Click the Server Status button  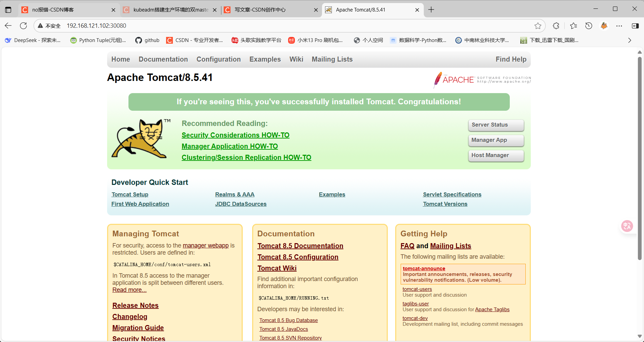click(x=496, y=125)
